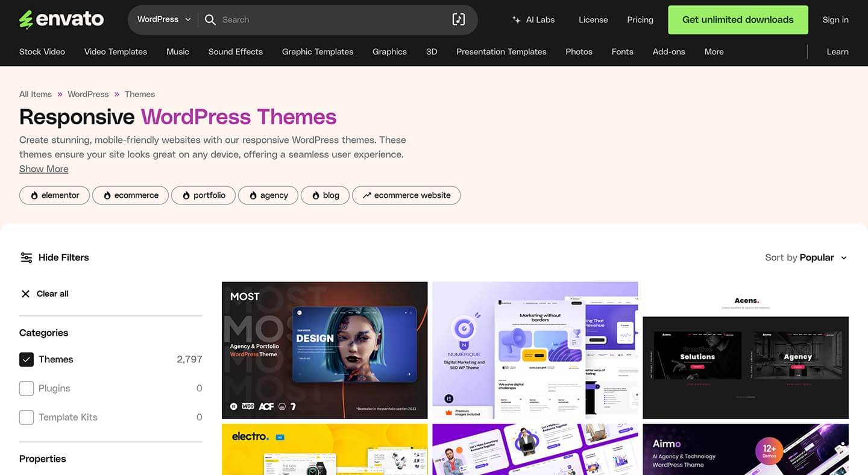Click the flame icon on the blog tag
Screen dimensions: 868x475
pos(316,195)
